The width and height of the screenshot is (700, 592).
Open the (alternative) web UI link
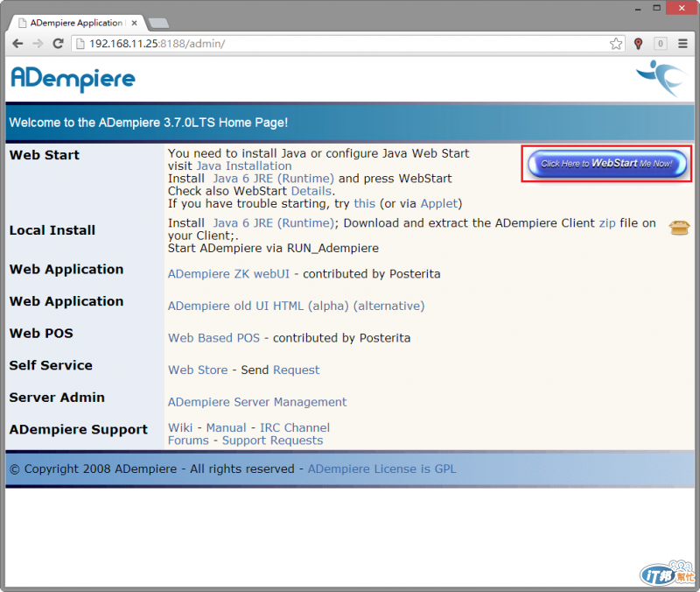[x=388, y=306]
